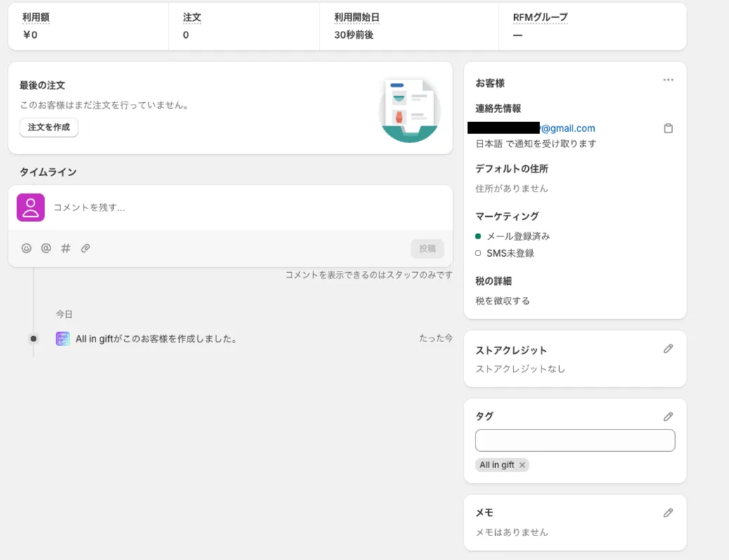Click timeline event created by All in gift
The width and height of the screenshot is (729, 560).
coord(156,339)
